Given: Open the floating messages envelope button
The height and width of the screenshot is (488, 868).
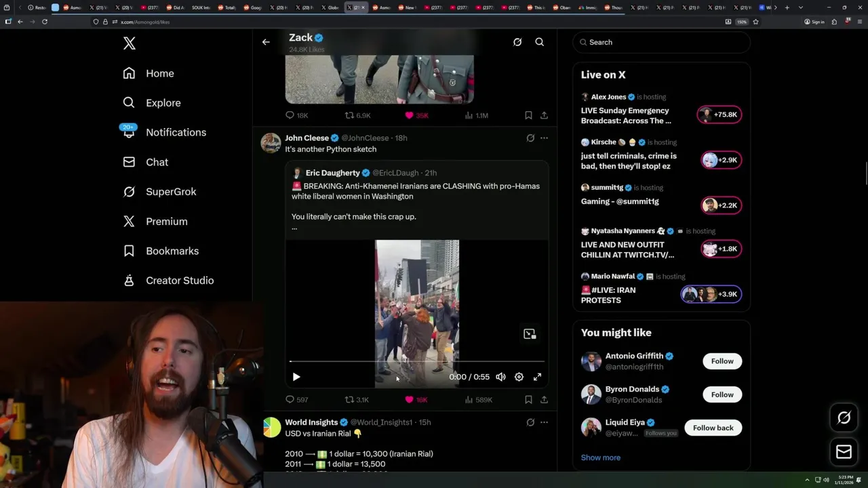Looking at the screenshot, I should pos(844,452).
